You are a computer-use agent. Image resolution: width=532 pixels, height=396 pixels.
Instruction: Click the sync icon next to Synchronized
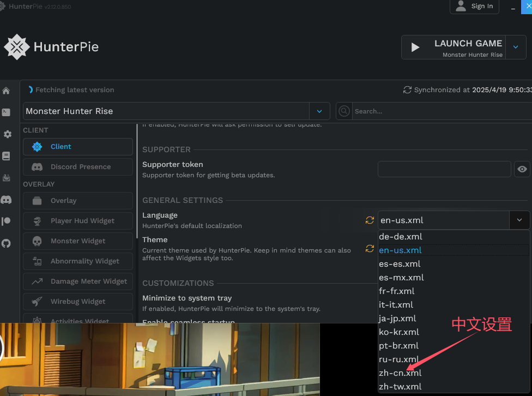tap(407, 90)
